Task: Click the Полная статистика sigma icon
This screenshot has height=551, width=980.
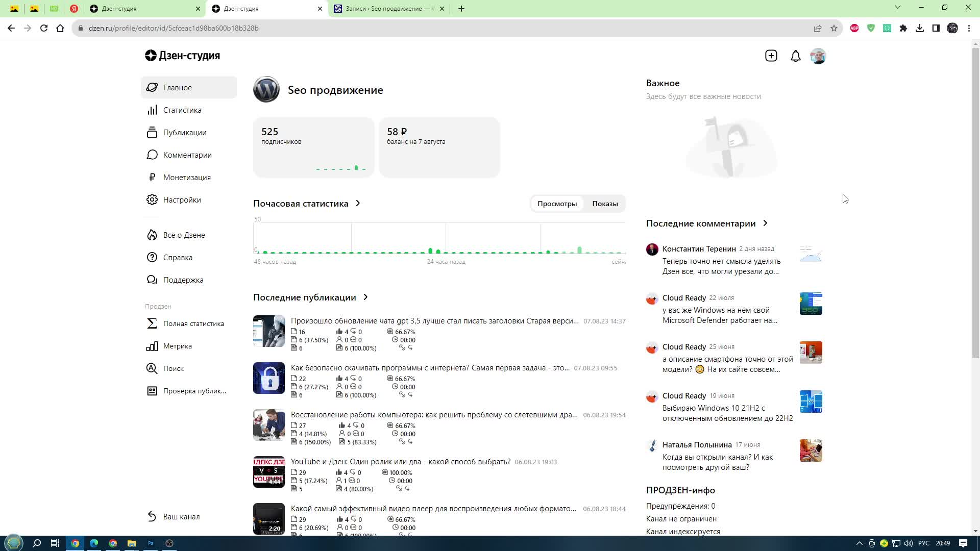Action: 152,323
